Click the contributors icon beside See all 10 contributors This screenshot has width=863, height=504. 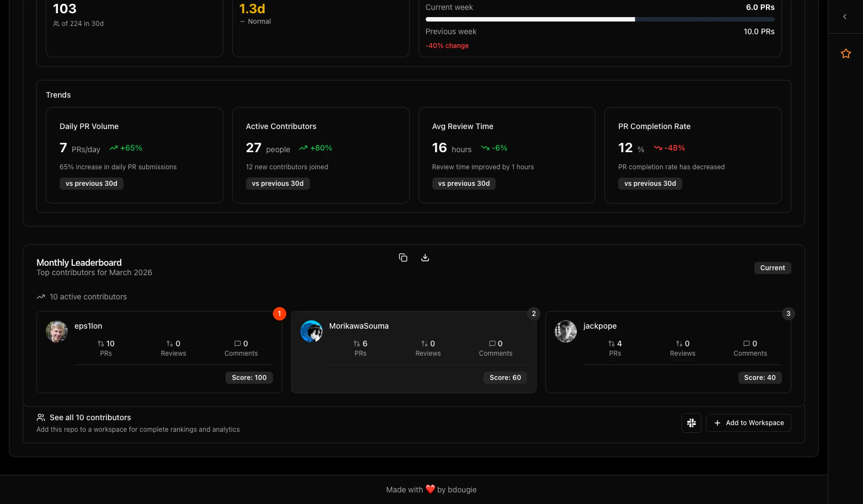40,417
